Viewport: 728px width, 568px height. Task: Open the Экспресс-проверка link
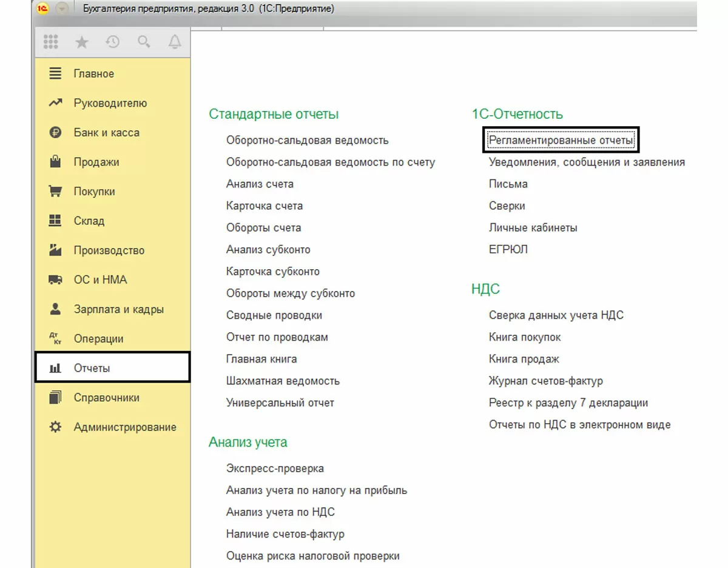tap(275, 469)
